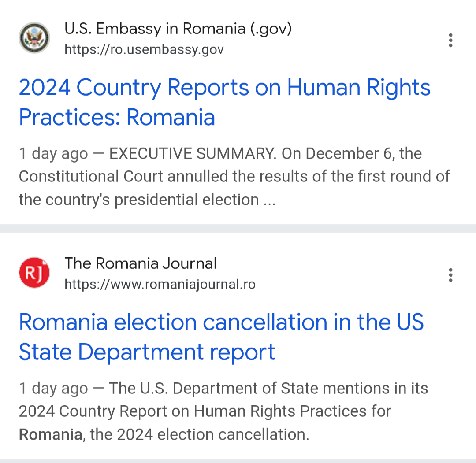This screenshot has height=463, width=476.
Task: Open the three-dot menu for U.S. Embassy result
Action: click(x=450, y=40)
